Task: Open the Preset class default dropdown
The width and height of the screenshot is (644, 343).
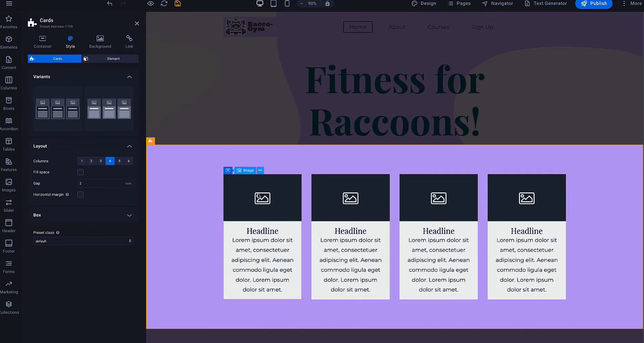Action: (83, 241)
